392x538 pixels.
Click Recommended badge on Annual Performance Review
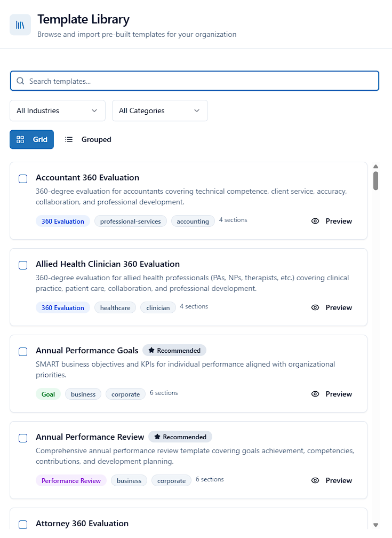coord(180,437)
